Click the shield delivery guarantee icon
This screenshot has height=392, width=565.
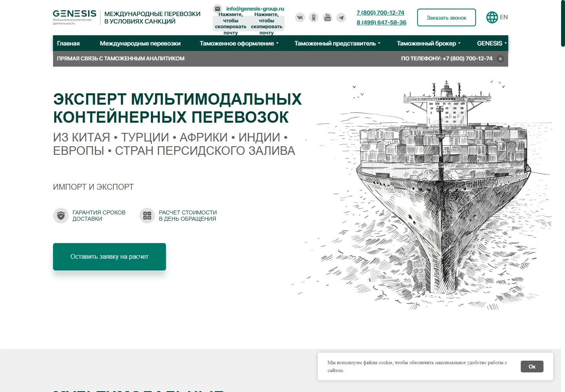click(x=61, y=216)
